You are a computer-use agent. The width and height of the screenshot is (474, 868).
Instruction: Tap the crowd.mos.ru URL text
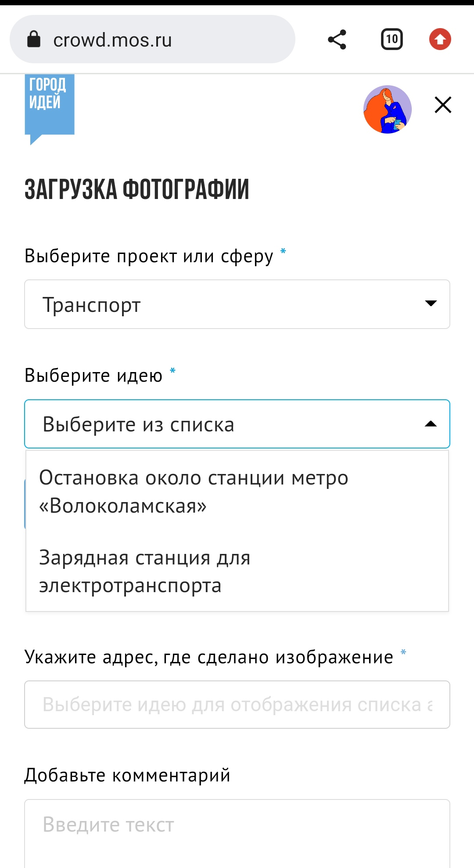[x=112, y=40]
